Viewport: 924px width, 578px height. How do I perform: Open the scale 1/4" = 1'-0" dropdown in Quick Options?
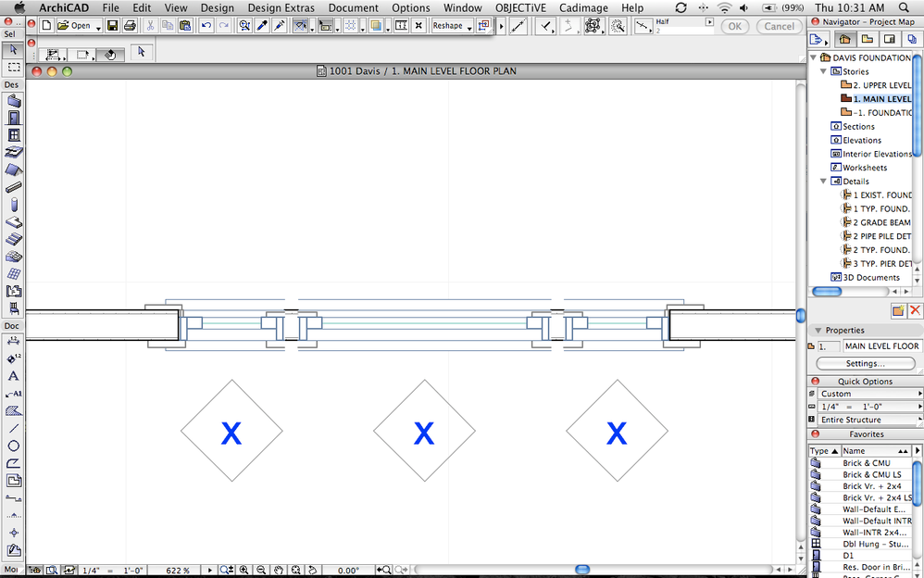click(x=868, y=407)
